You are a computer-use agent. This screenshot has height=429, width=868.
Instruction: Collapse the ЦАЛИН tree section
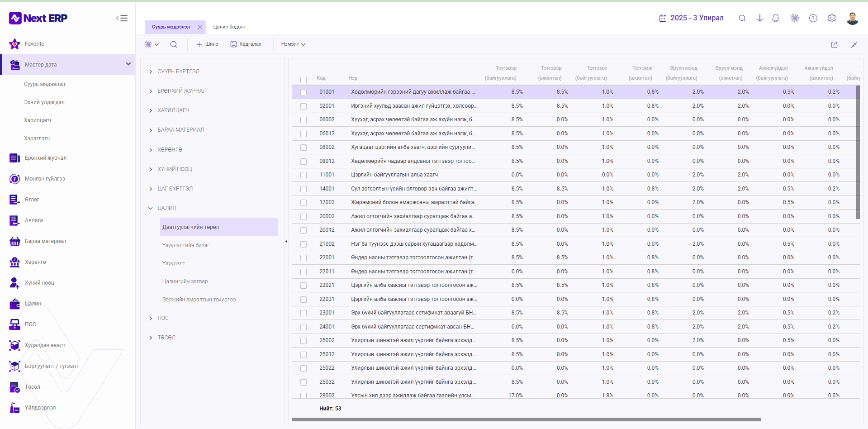coord(167,208)
